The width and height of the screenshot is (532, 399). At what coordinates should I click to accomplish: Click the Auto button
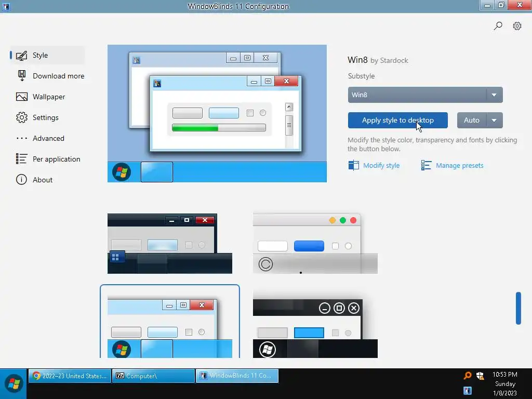(472, 120)
